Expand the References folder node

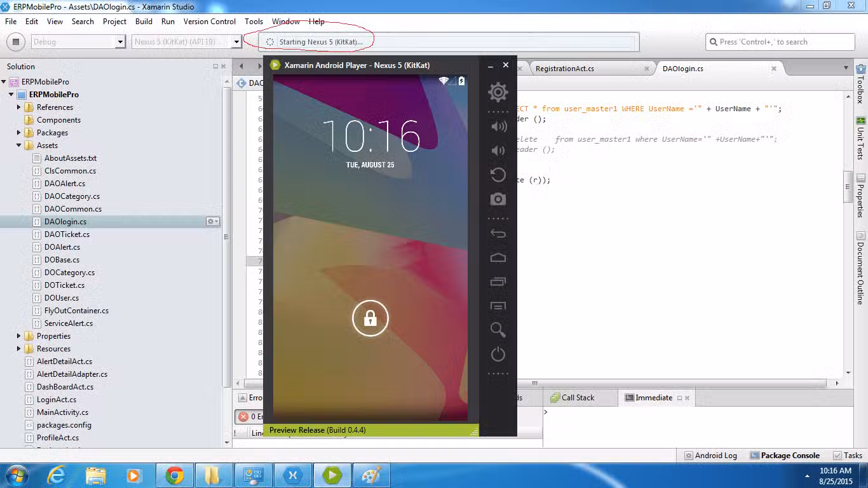[x=19, y=107]
